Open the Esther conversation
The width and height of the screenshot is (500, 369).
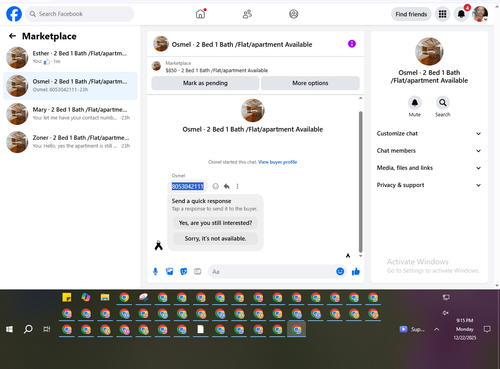70,57
